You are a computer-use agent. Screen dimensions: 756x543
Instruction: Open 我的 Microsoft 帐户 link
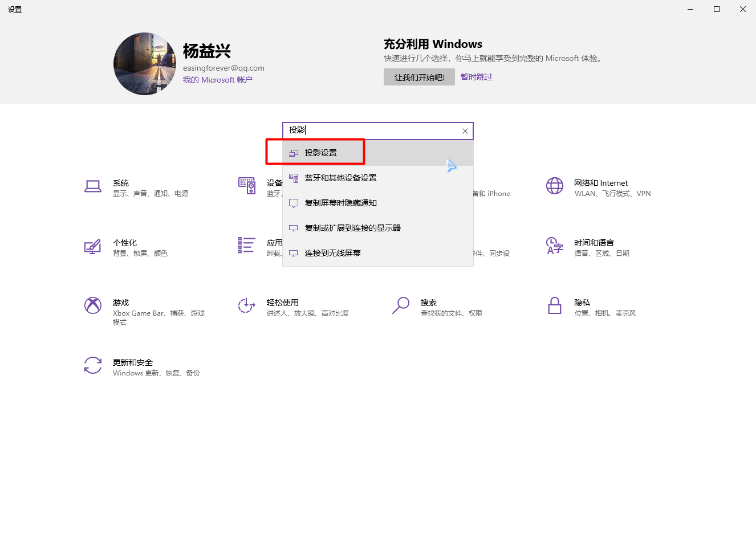point(218,80)
